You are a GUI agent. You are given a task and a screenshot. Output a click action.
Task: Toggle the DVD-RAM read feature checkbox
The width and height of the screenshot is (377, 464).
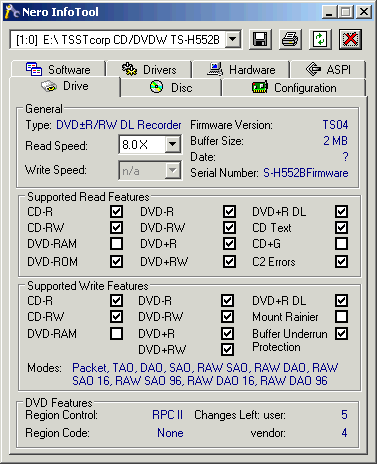click(x=116, y=244)
